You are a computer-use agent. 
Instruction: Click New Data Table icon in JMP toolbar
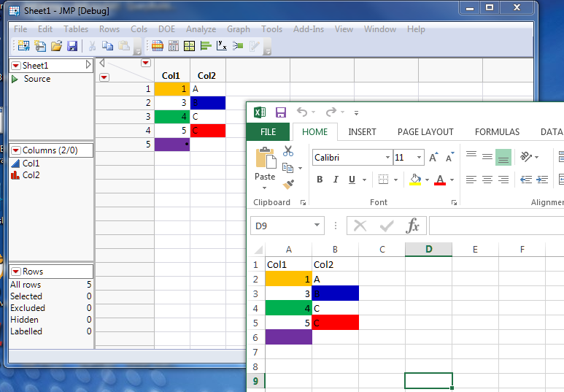coord(24,46)
